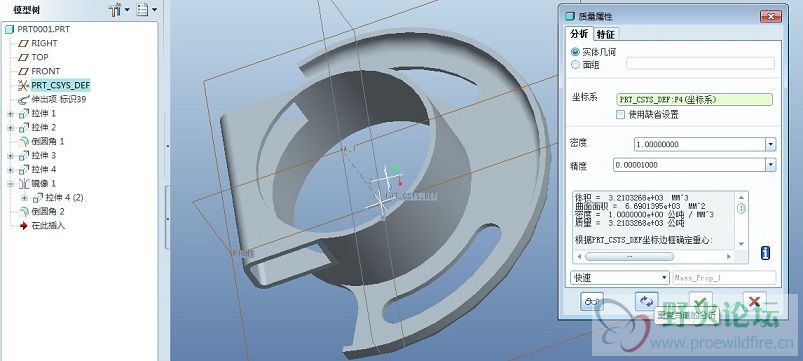Click the glasses preview analysis icon
Viewport: 803px width, 361px height.
592,302
